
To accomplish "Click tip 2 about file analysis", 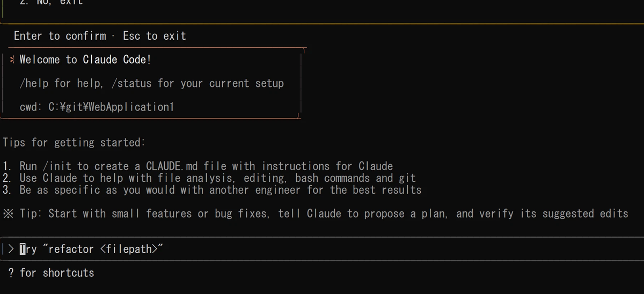I will click(209, 178).
